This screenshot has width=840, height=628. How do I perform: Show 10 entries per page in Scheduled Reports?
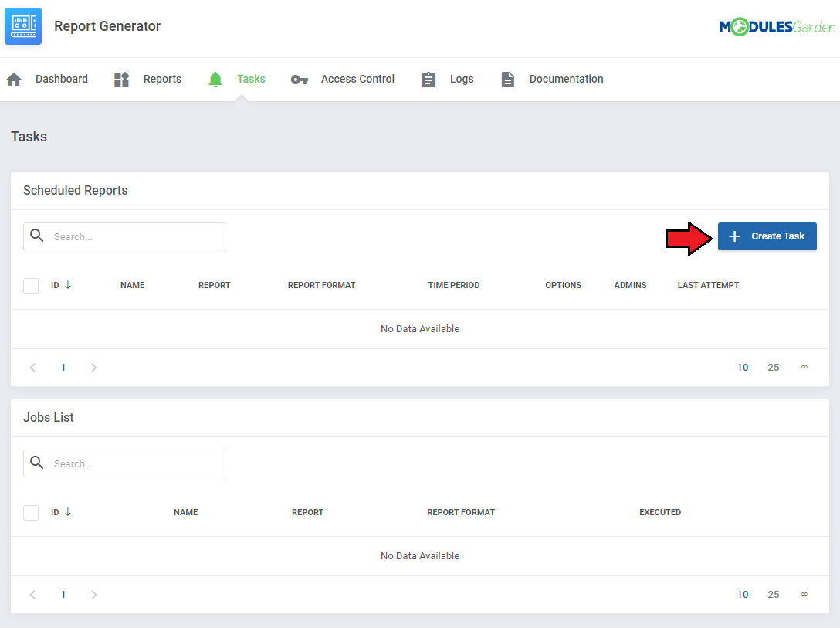[743, 368]
